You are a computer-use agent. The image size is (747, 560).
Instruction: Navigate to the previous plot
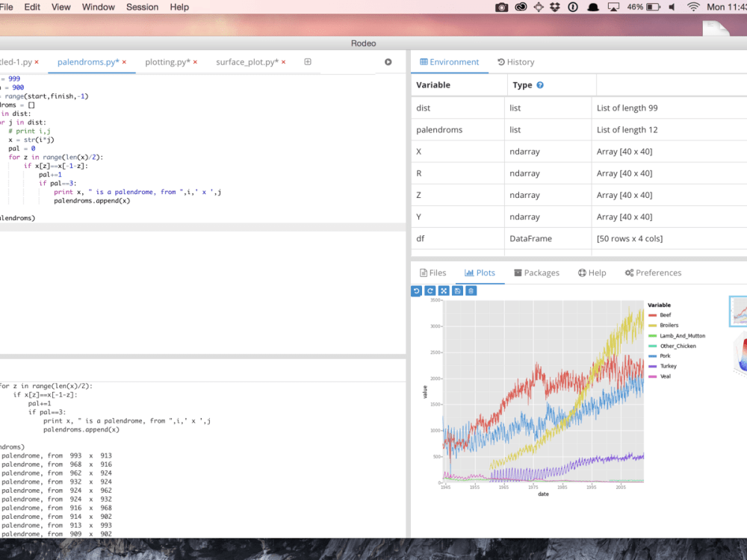pyautogui.click(x=416, y=290)
